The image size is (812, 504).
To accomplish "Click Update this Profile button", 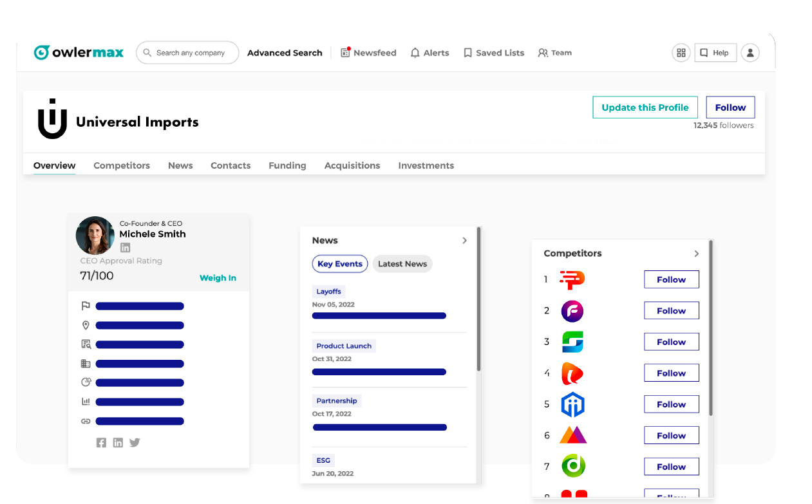I will click(645, 107).
